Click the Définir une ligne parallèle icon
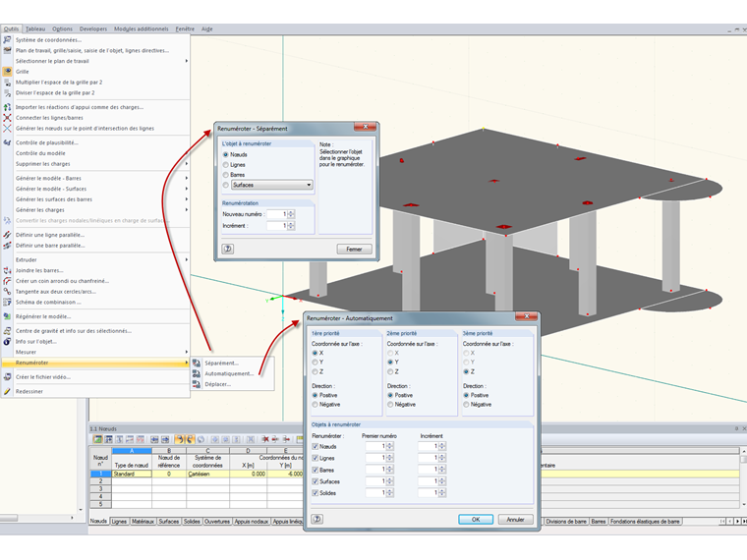Screen dimensions: 747x560 tap(7, 235)
